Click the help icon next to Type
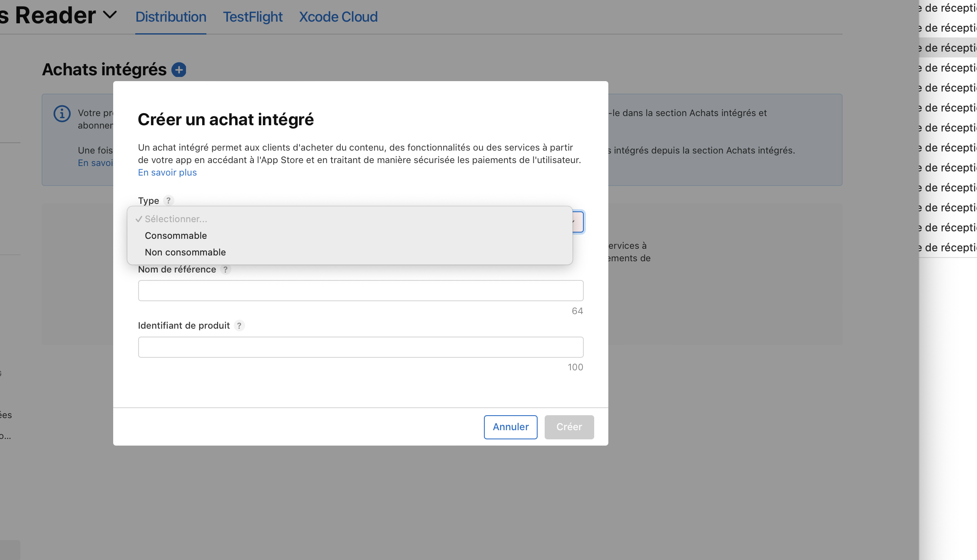 click(x=169, y=201)
